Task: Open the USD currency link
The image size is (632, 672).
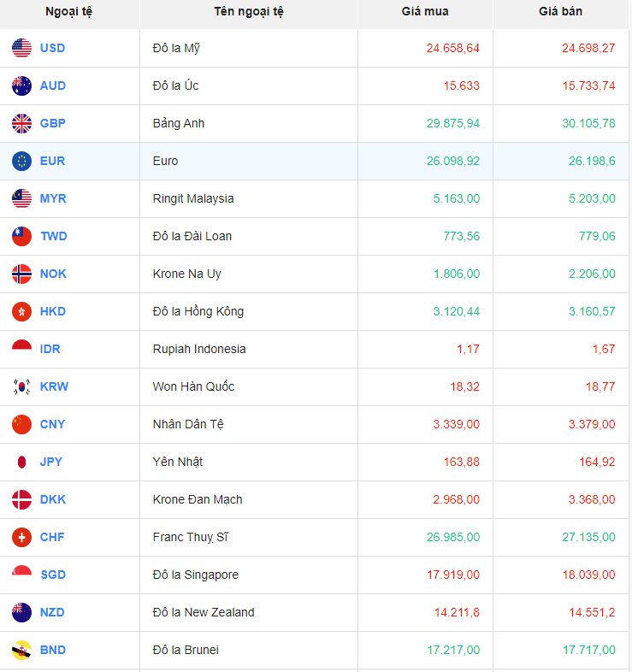Action: click(x=52, y=48)
